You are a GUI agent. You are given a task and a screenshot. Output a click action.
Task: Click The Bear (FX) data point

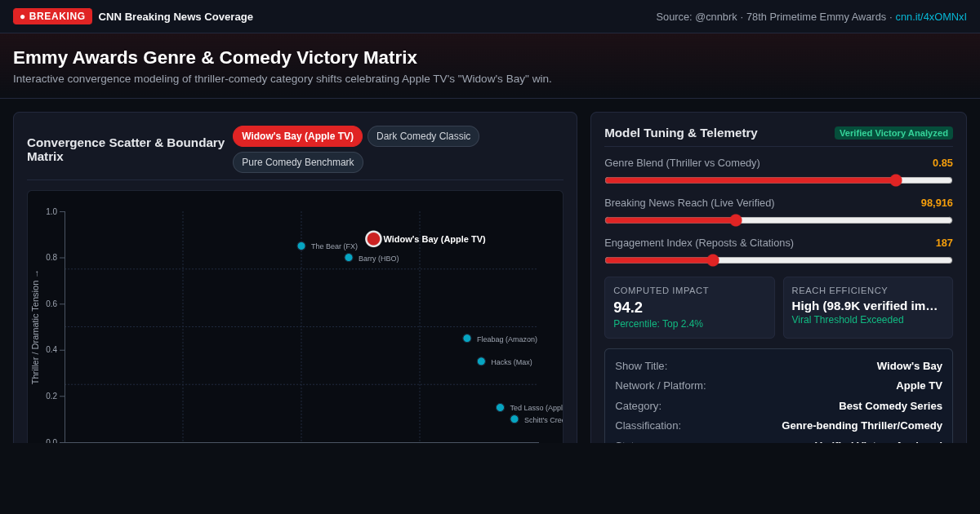click(301, 246)
